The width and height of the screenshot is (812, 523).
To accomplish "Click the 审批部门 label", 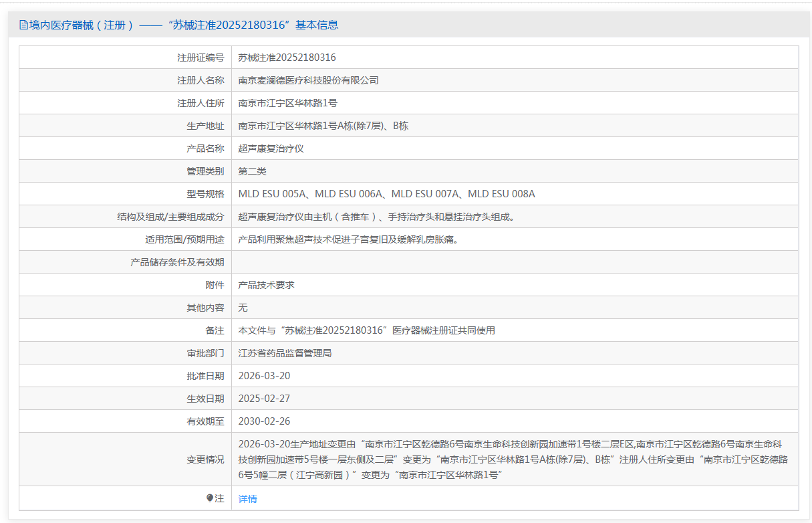I will tap(205, 353).
